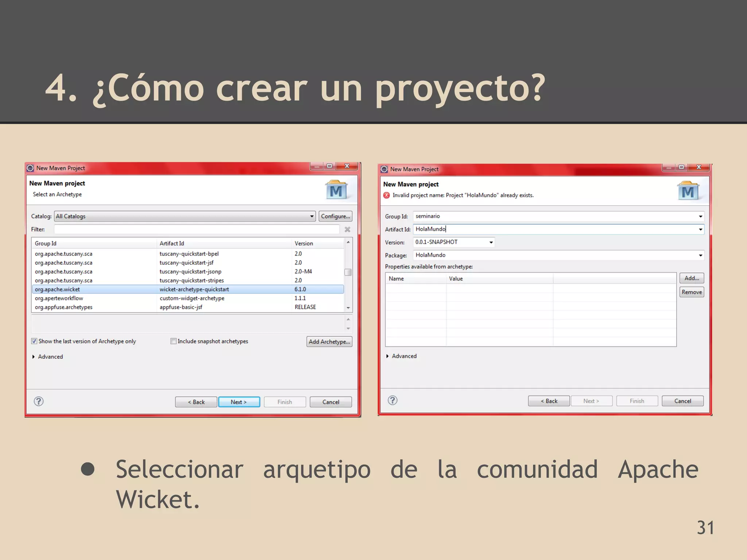The height and width of the screenshot is (560, 747).
Task: Click the Name column header in properties table
Action: (416, 279)
